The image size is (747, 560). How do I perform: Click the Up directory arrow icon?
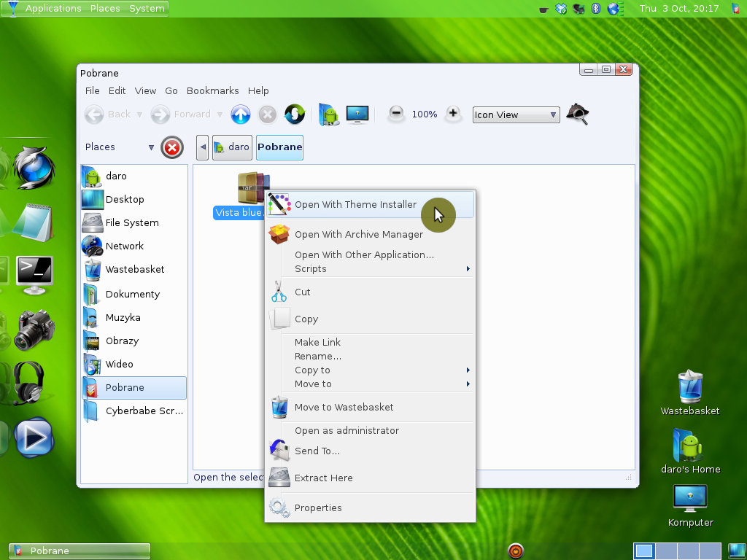pyautogui.click(x=241, y=114)
